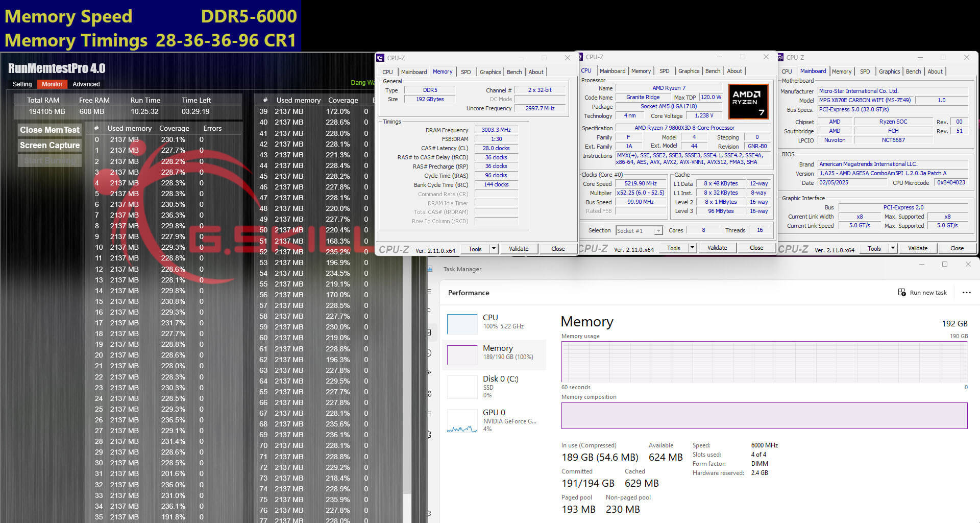Click Screen Capture button in RunMemtestPro

click(50, 145)
